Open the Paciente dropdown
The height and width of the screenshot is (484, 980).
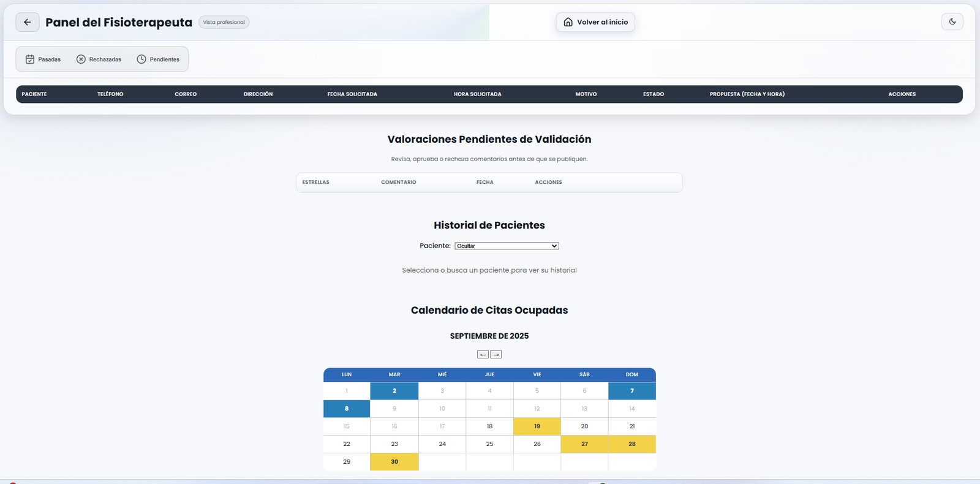tap(507, 246)
